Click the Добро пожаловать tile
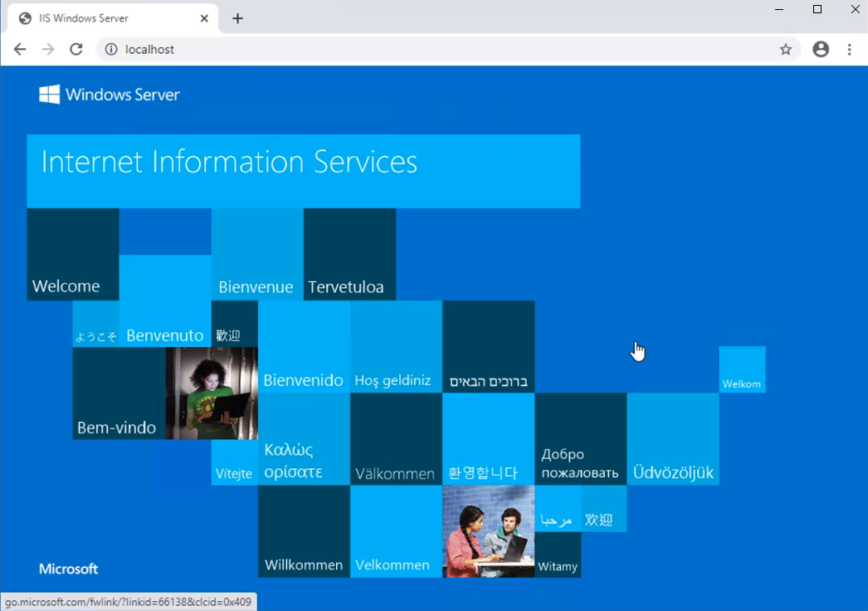The image size is (868, 611). click(581, 439)
